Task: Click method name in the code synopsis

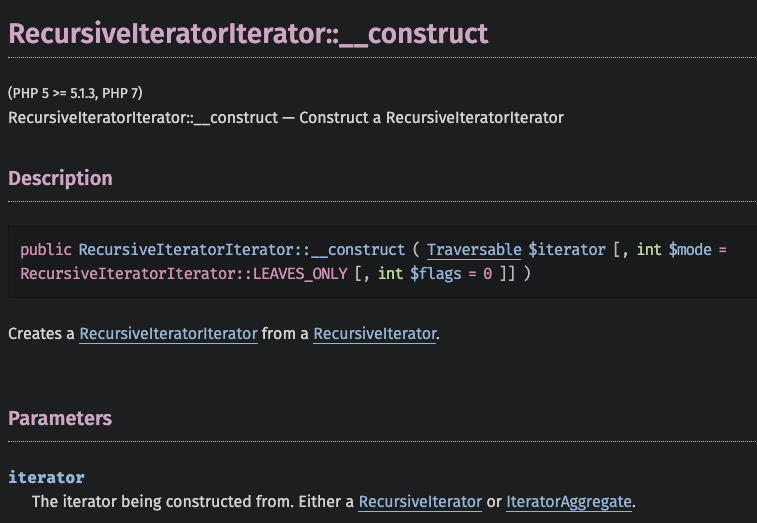Action: point(241,249)
